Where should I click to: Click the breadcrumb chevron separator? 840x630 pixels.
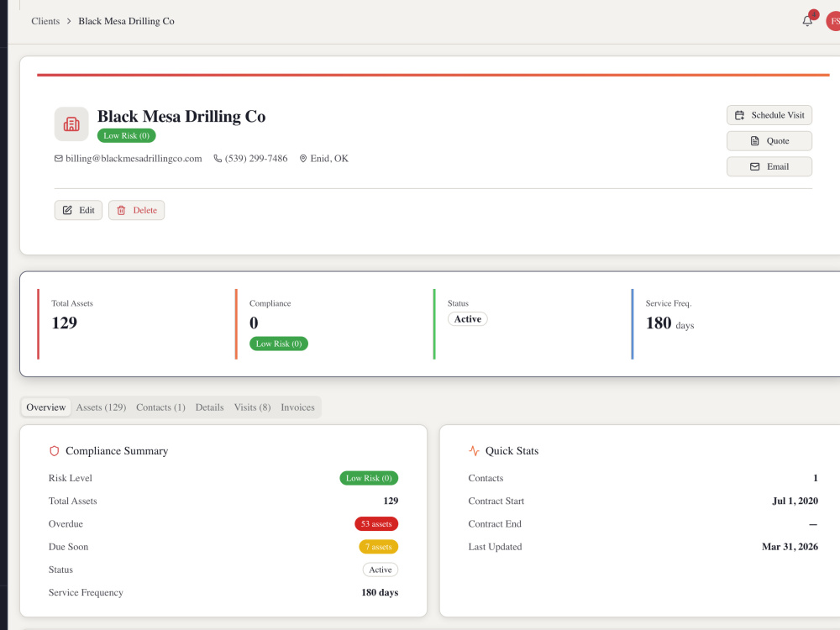pos(69,22)
